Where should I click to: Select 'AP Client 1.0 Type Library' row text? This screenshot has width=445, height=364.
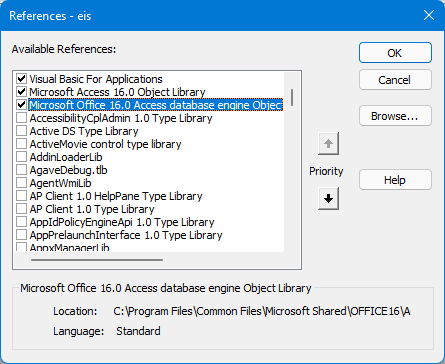pos(92,209)
